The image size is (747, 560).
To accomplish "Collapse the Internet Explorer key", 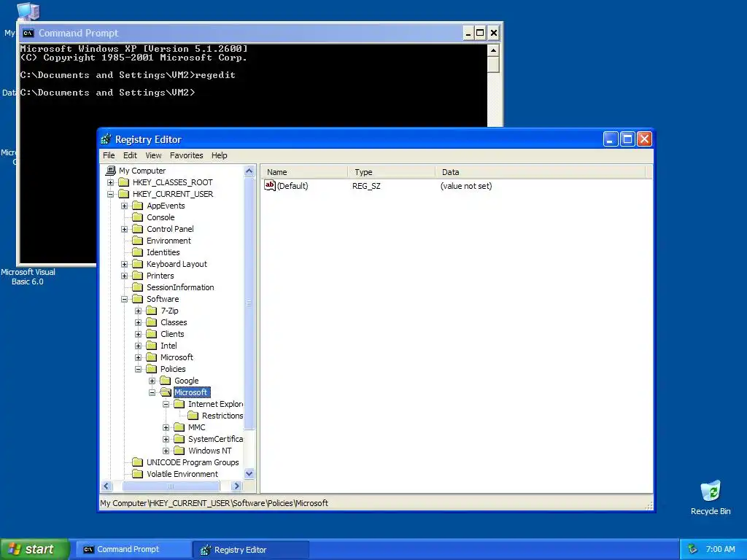I will (x=166, y=404).
